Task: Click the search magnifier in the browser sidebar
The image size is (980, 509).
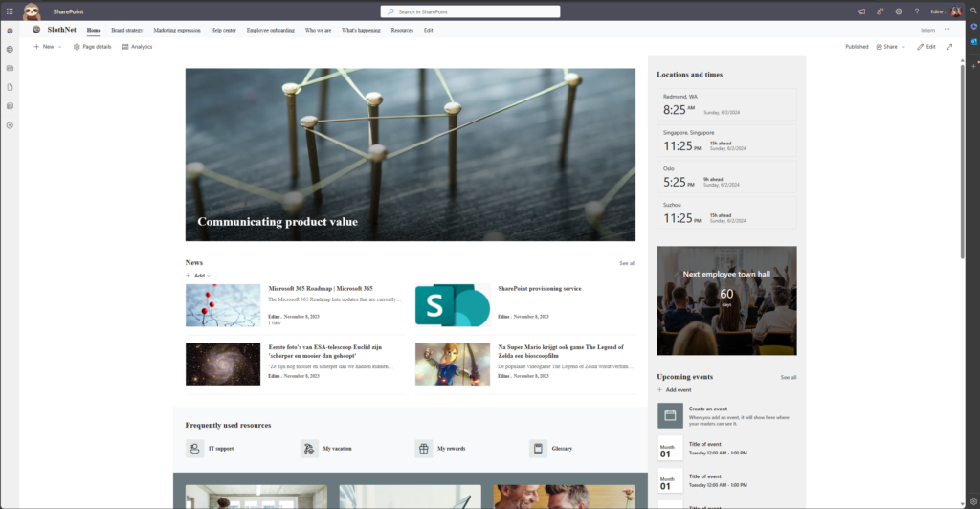Action: pos(973,11)
